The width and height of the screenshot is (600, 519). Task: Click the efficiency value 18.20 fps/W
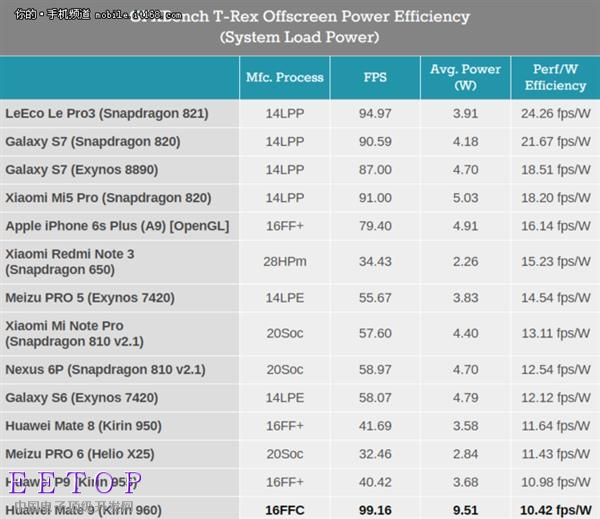click(x=556, y=198)
